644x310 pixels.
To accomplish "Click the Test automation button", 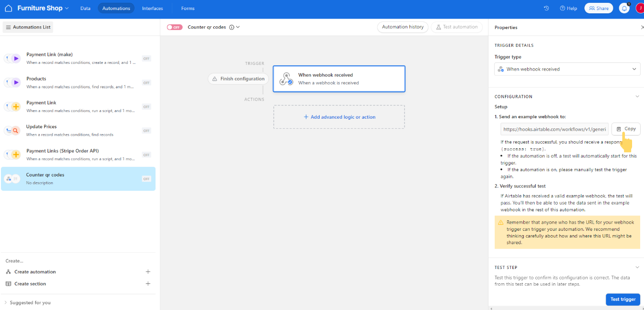I will [x=457, y=27].
